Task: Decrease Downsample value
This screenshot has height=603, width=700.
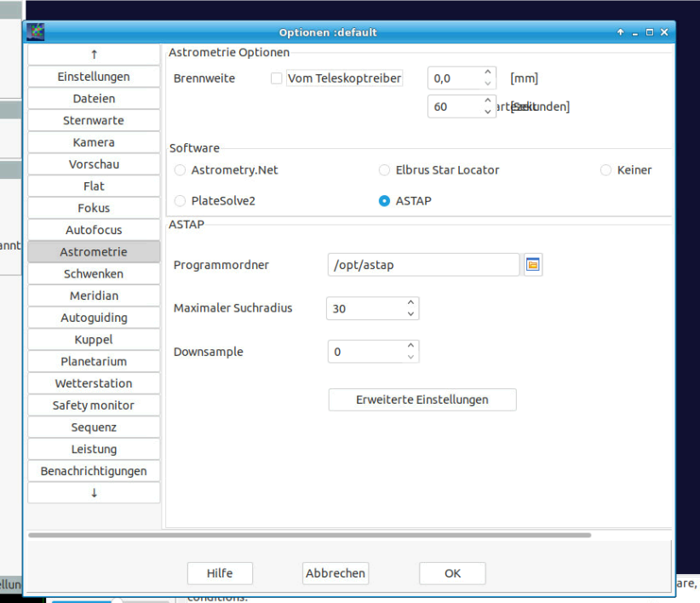Action: 410,357
